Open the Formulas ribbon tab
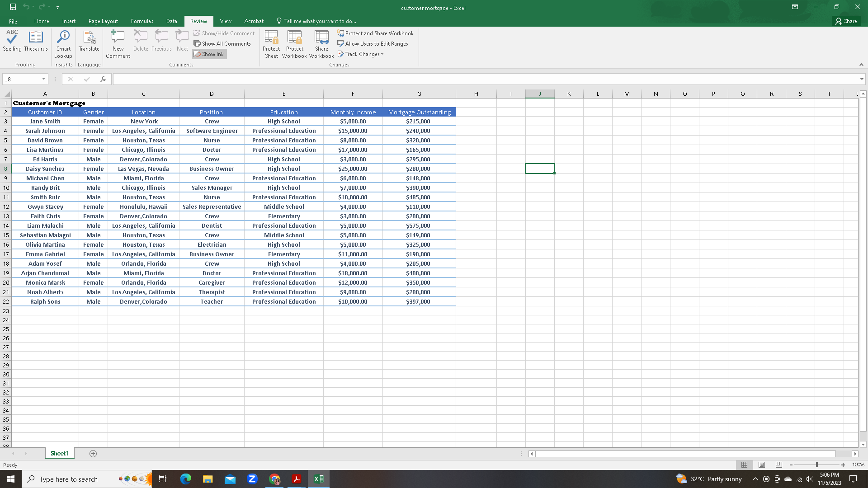 coord(142,21)
